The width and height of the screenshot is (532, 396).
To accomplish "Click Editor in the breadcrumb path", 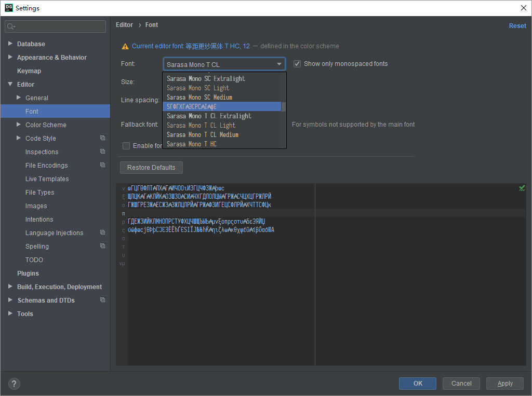I will pyautogui.click(x=124, y=24).
